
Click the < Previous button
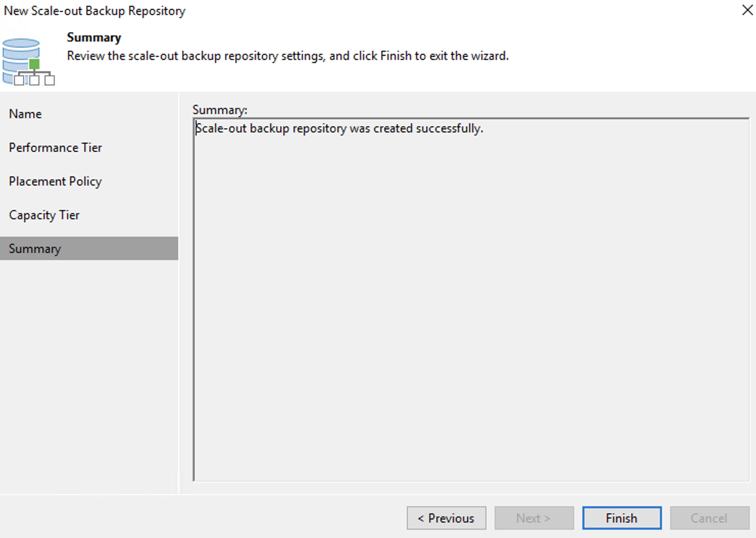coord(446,518)
